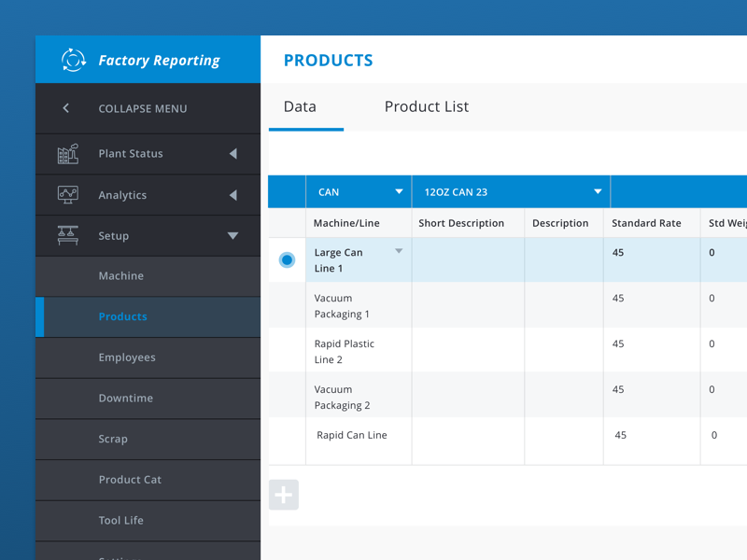Click the Setup icon in the sidebar

pyautogui.click(x=65, y=235)
